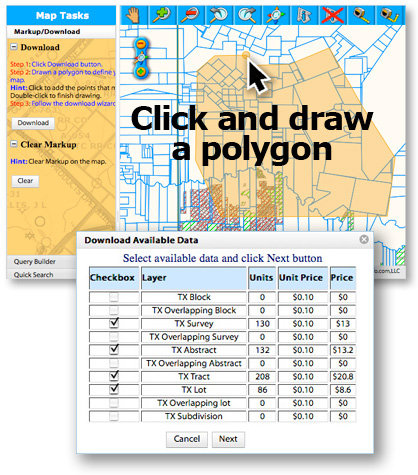Collapse the Clear Markup section
Image resolution: width=418 pixels, height=475 pixels.
pyautogui.click(x=14, y=144)
